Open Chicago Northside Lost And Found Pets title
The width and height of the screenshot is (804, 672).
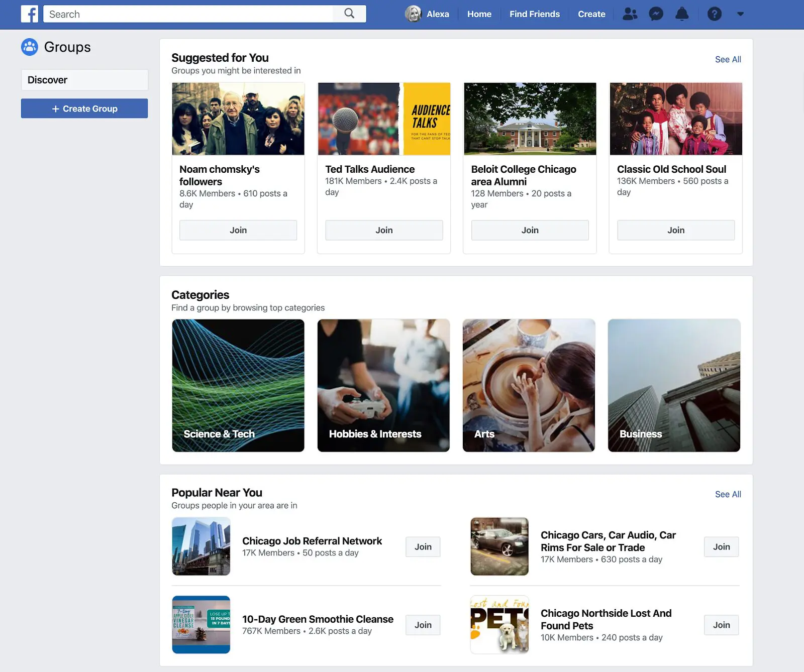point(606,620)
